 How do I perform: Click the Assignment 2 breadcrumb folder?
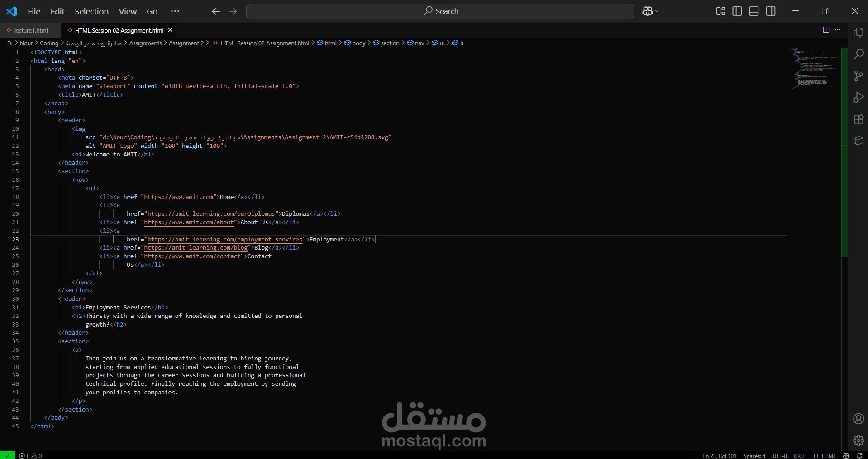point(186,43)
